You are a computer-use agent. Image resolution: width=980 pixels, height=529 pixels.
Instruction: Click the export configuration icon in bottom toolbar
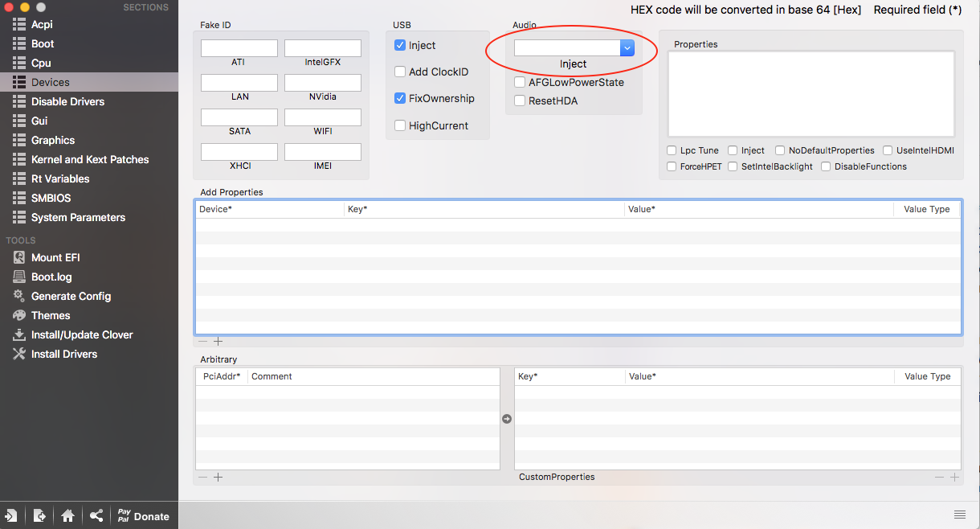[39, 516]
